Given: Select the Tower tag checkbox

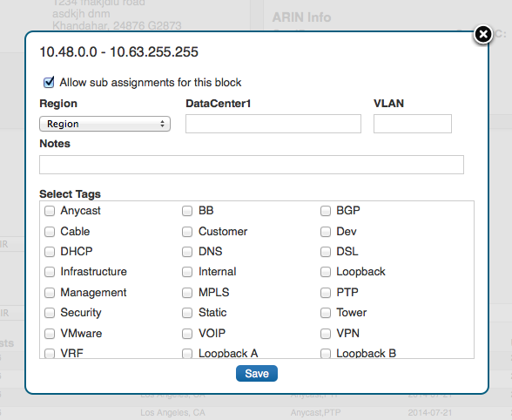Looking at the screenshot, I should [x=326, y=313].
